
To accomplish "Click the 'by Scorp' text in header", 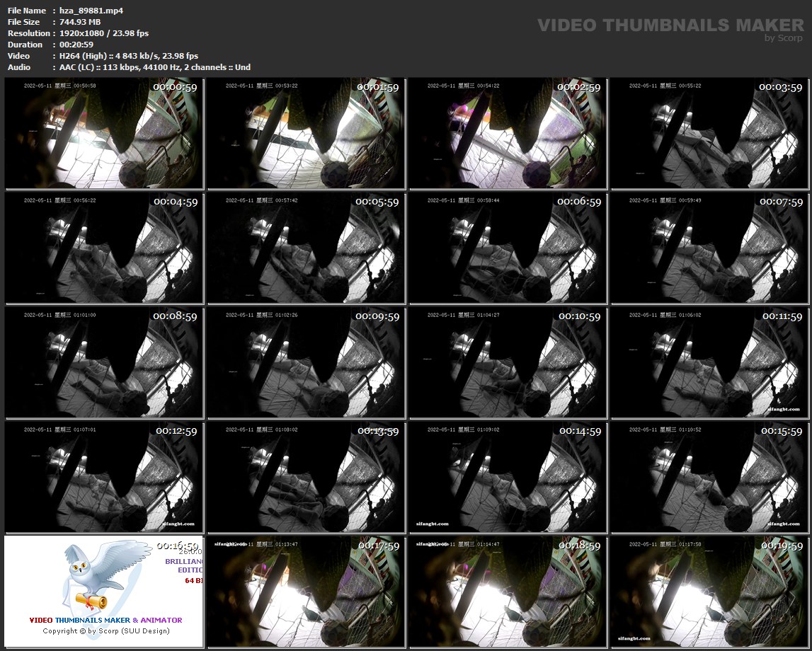I will 784,39.
